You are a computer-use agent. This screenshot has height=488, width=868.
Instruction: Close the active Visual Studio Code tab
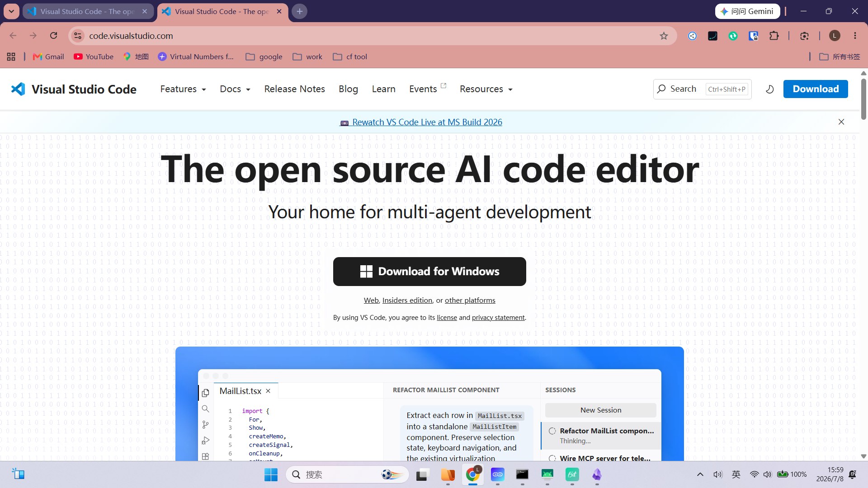point(279,11)
